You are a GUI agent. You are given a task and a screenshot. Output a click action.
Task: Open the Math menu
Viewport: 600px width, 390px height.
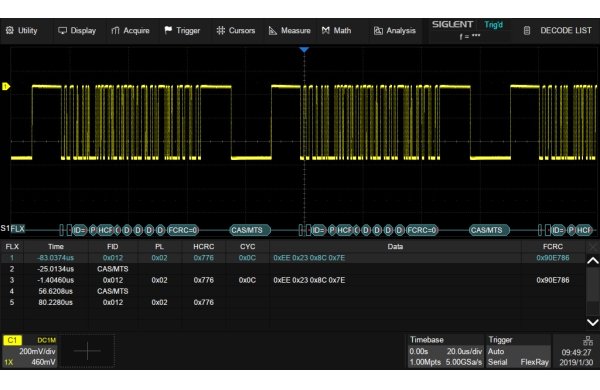coord(336,31)
